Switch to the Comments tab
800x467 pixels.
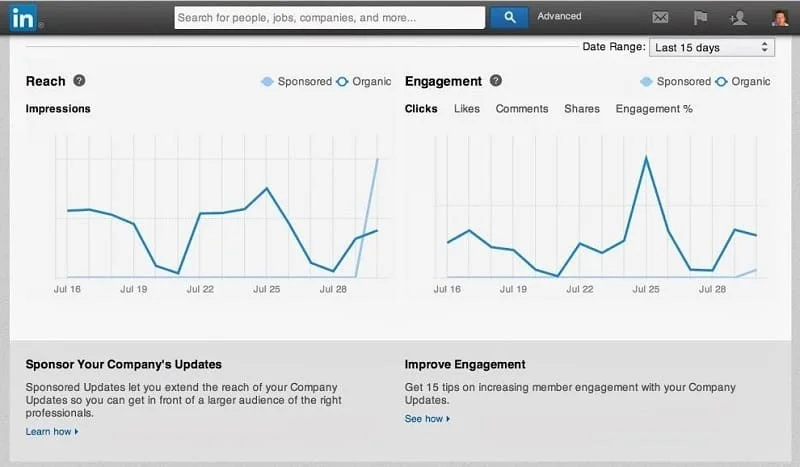tap(521, 109)
